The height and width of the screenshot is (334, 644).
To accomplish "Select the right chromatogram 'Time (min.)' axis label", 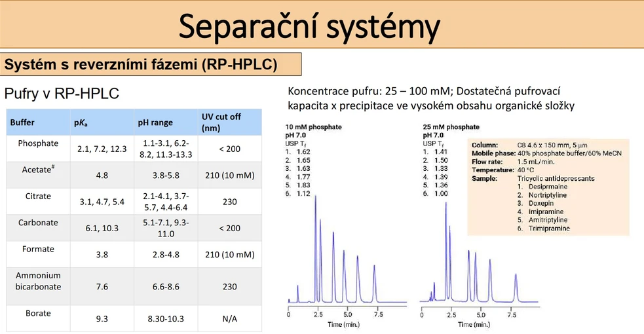I will click(474, 324).
